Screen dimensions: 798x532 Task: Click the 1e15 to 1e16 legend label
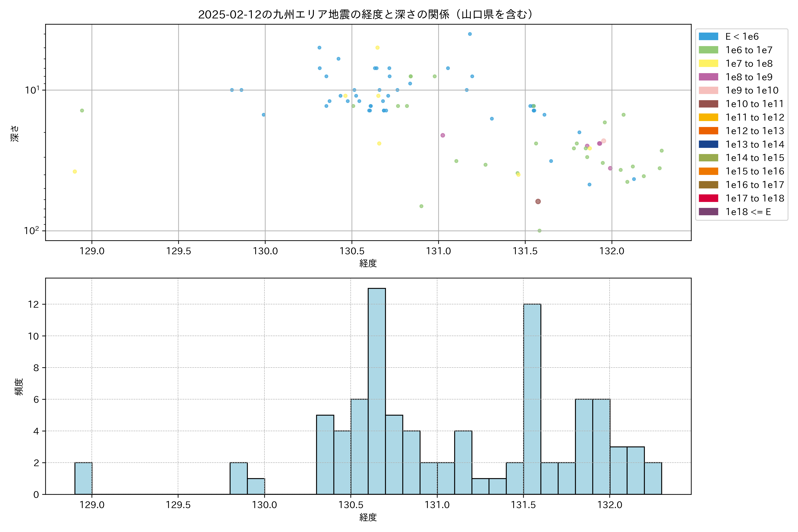point(755,171)
